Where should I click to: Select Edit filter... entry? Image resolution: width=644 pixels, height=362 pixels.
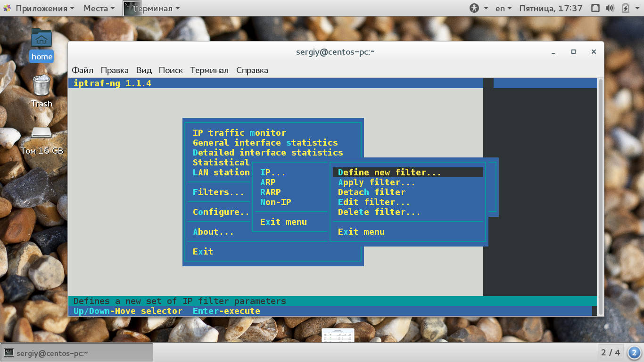pyautogui.click(x=374, y=202)
